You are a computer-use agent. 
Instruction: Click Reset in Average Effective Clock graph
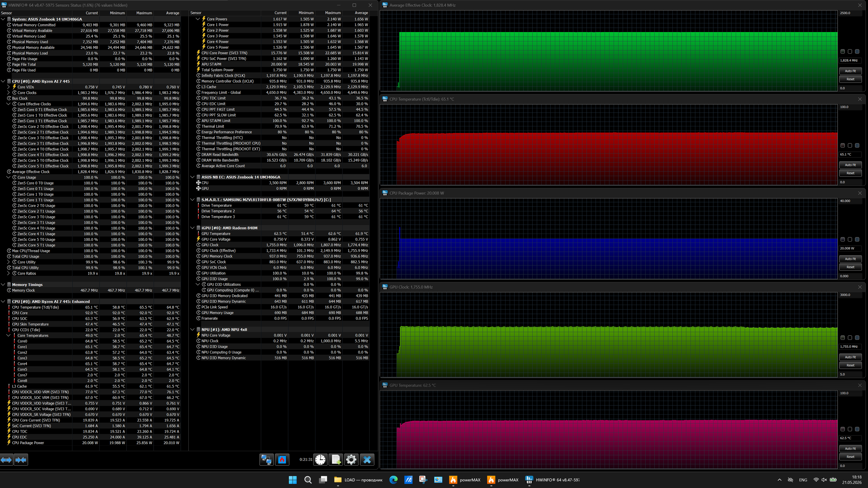[x=850, y=79]
